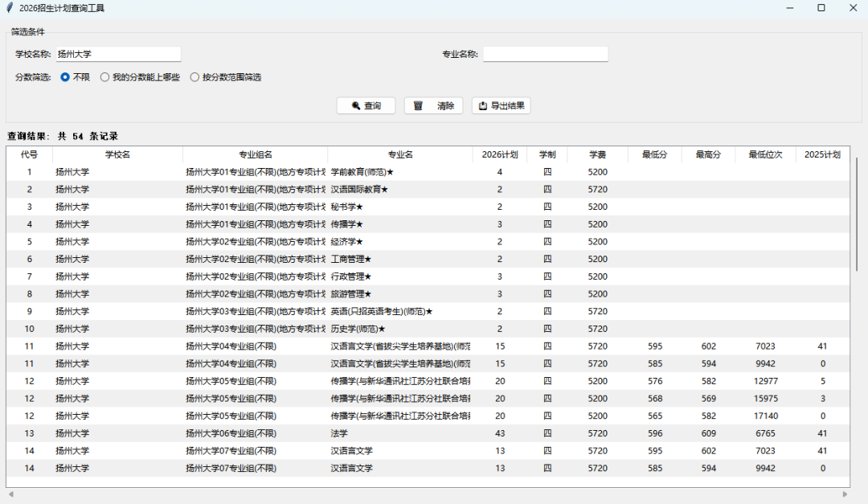Click the vertical scrollbar thumb of results table
The height and width of the screenshot is (504, 868).
(x=857, y=214)
